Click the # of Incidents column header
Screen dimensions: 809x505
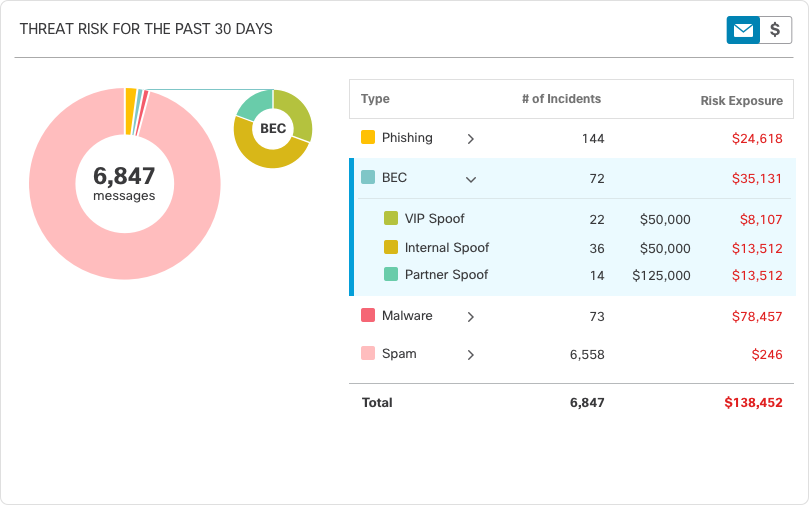[x=561, y=99]
